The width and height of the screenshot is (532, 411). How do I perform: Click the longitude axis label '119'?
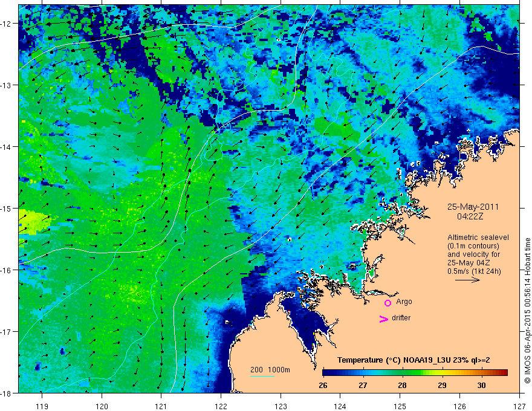click(42, 406)
